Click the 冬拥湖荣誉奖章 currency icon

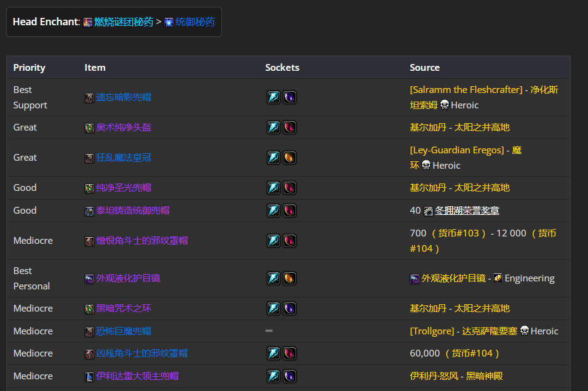point(428,211)
